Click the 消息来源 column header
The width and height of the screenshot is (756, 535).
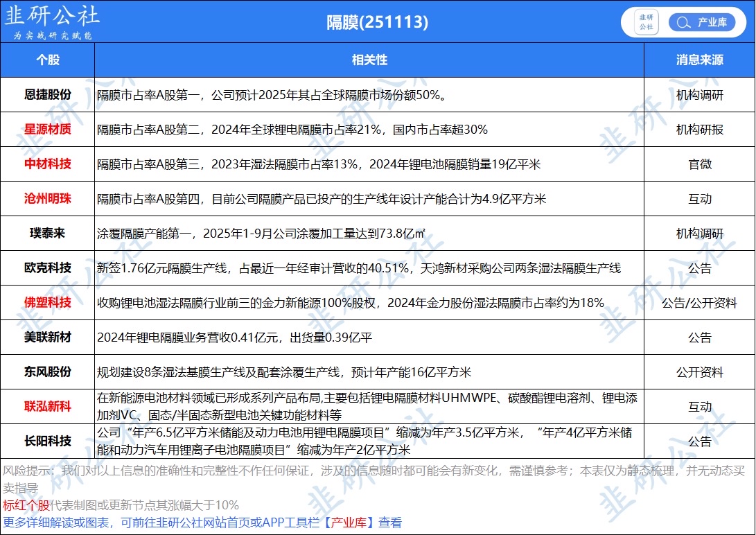[700, 60]
